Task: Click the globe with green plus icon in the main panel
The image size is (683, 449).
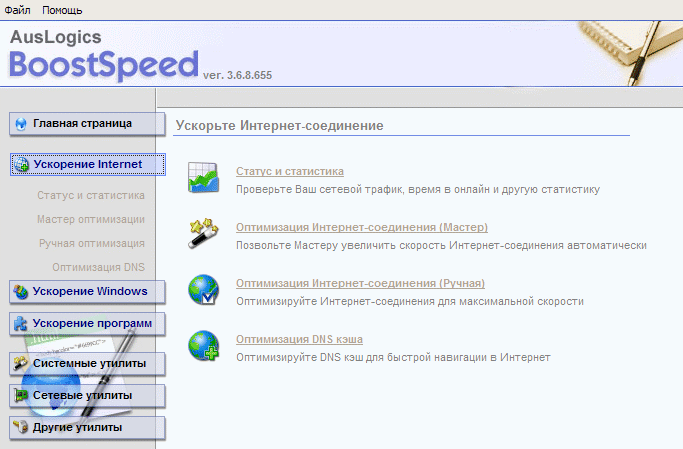Action: point(203,346)
